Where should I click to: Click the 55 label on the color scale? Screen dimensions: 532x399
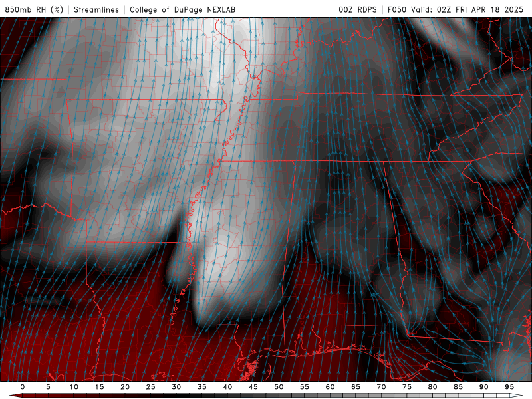305,387
